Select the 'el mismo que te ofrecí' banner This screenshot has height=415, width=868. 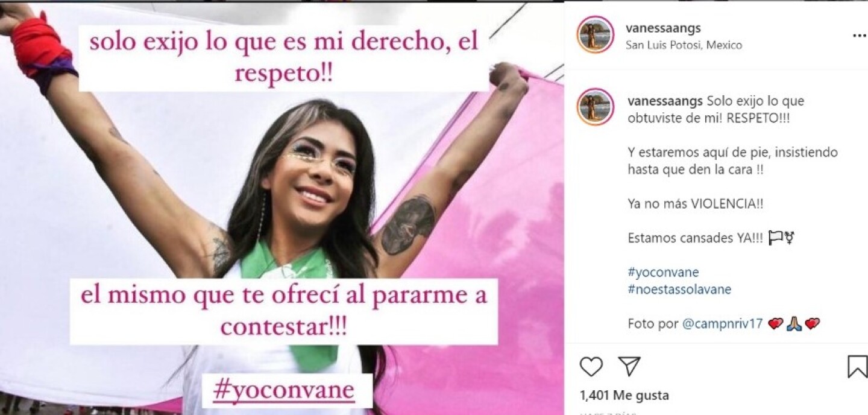(284, 311)
